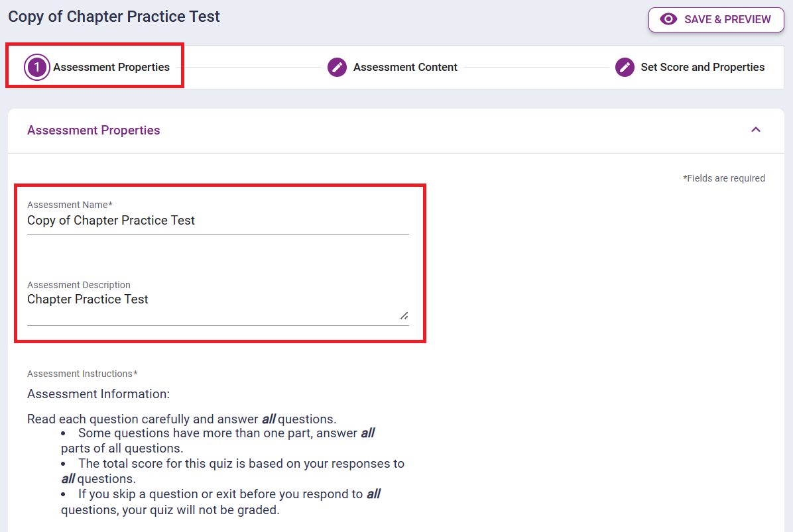Open the Assessment Properties step

tap(111, 67)
